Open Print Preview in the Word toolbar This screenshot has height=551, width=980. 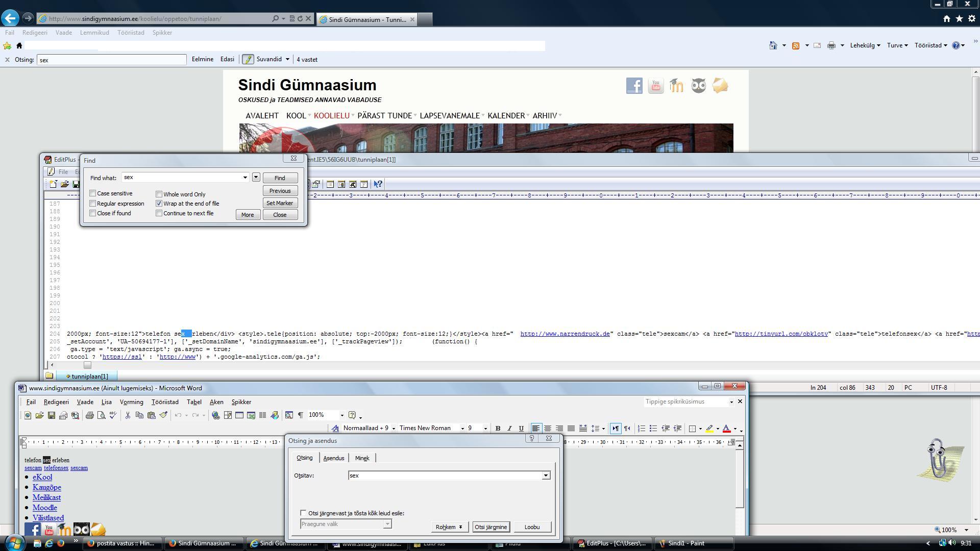click(101, 415)
